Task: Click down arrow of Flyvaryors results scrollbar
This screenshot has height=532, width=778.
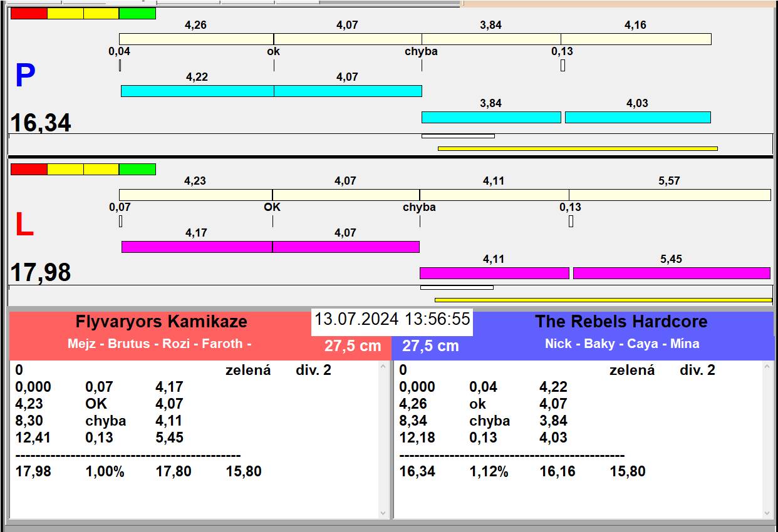Action: 383,513
